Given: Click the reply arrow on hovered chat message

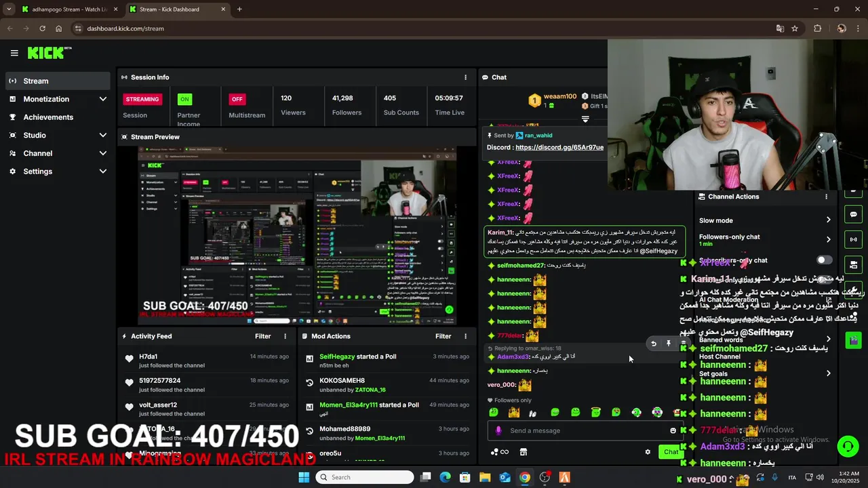Looking at the screenshot, I should coord(654,344).
